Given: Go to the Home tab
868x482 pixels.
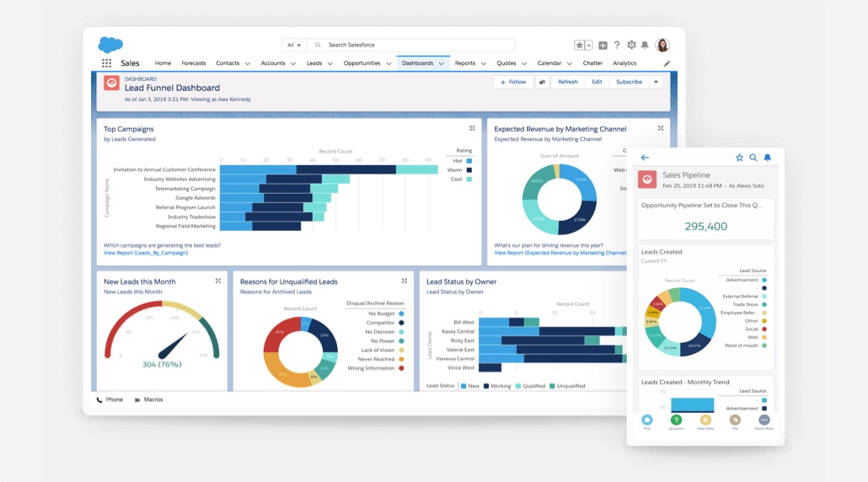Looking at the screenshot, I should 163,63.
